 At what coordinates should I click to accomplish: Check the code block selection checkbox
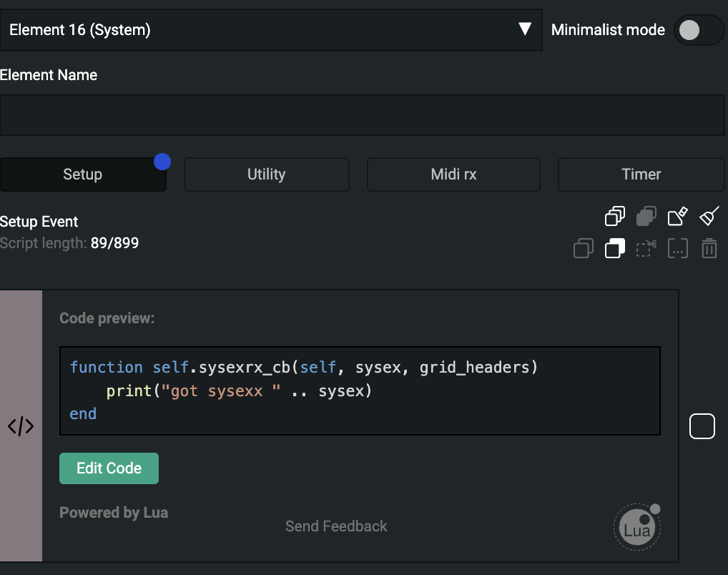pos(702,426)
